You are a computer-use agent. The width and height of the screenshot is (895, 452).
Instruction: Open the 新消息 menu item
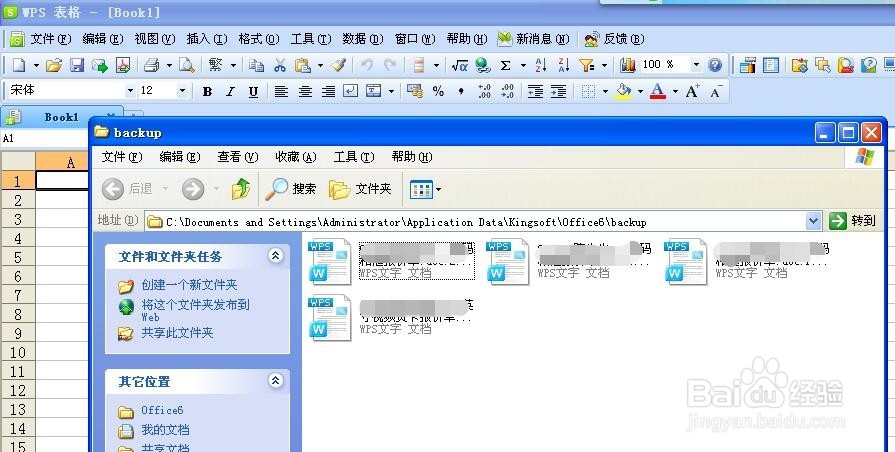pos(534,39)
